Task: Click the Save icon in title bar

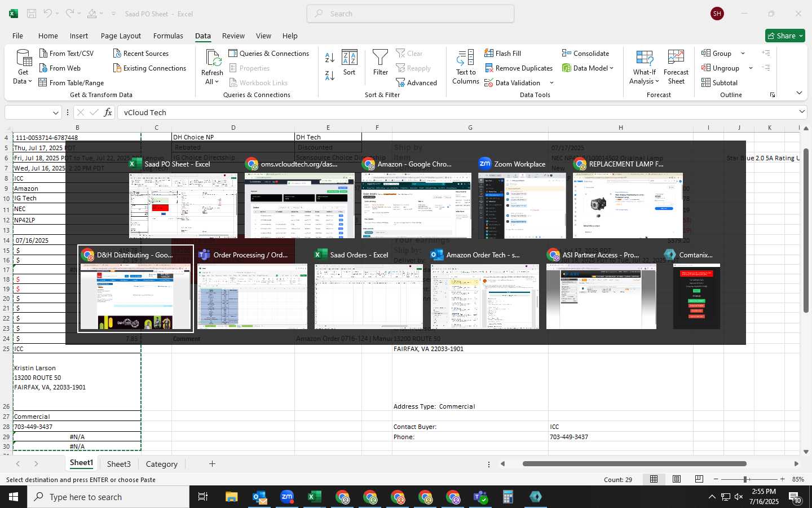Action: click(32, 14)
